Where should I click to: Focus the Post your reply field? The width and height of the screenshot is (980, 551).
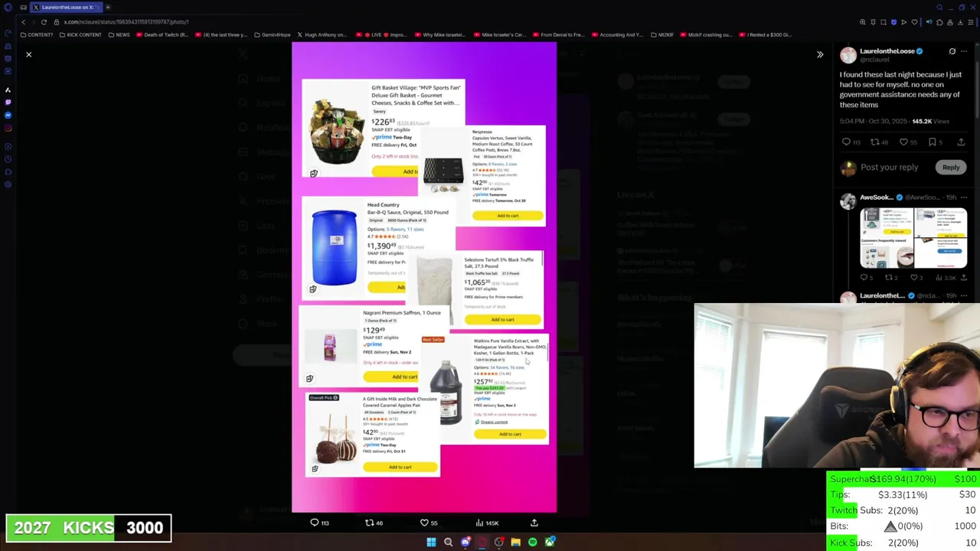pos(889,167)
